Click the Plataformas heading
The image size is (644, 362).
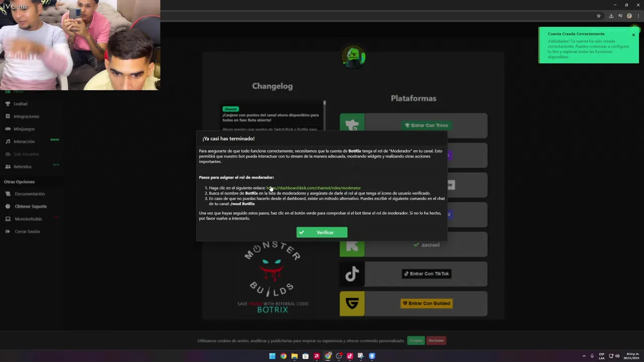point(413,98)
